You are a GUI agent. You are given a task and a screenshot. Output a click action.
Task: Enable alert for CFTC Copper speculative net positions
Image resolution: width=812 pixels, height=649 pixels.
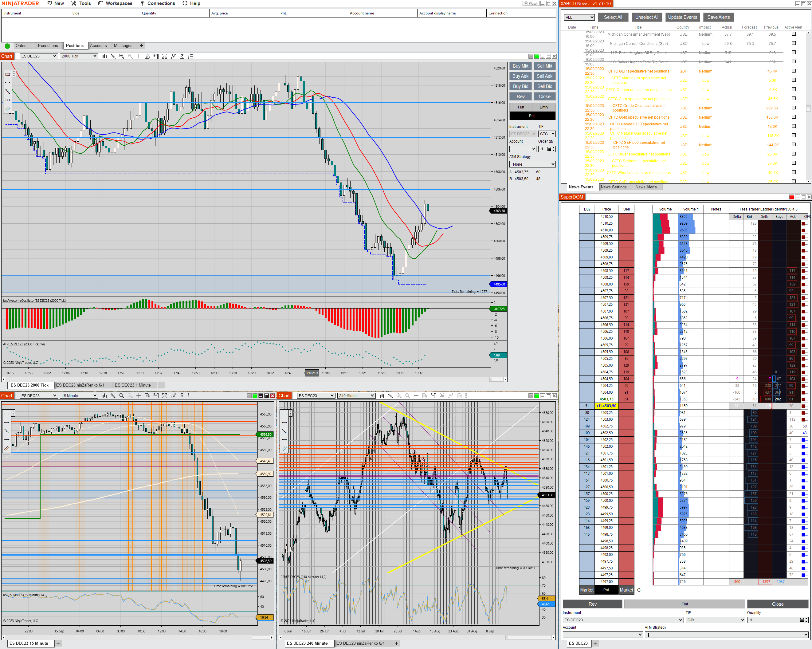[794, 89]
